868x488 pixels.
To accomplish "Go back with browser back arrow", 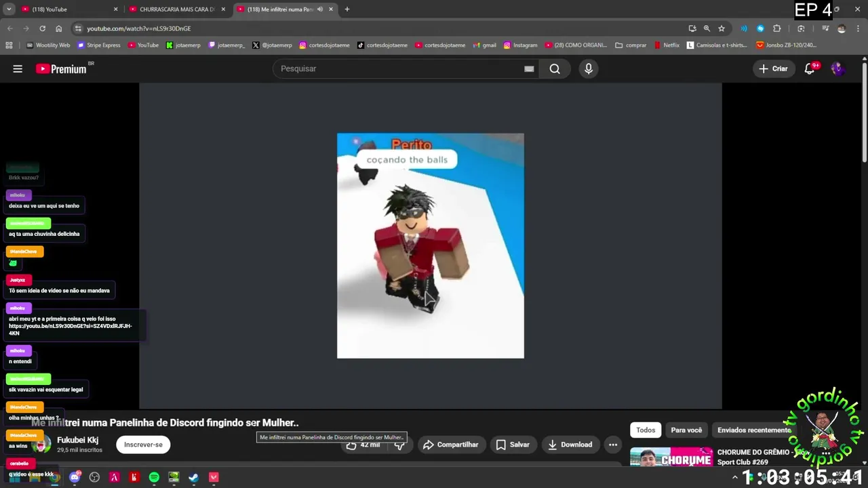I will tap(9, 28).
